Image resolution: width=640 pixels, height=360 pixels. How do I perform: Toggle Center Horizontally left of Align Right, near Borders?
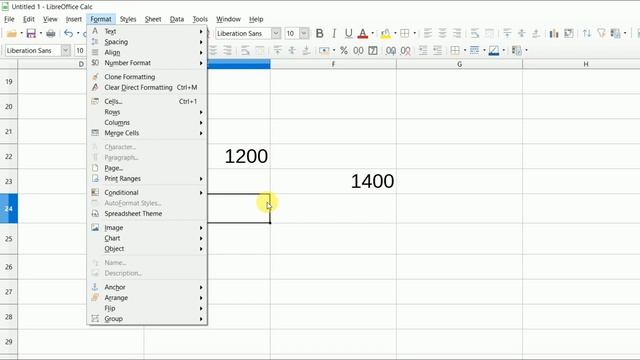tap(442, 33)
